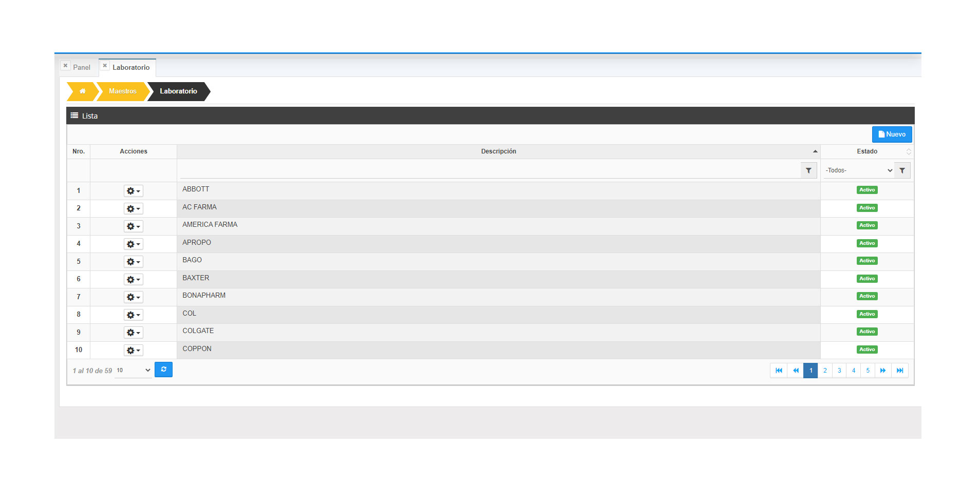Click the BONAPHARM description cell

click(498, 297)
